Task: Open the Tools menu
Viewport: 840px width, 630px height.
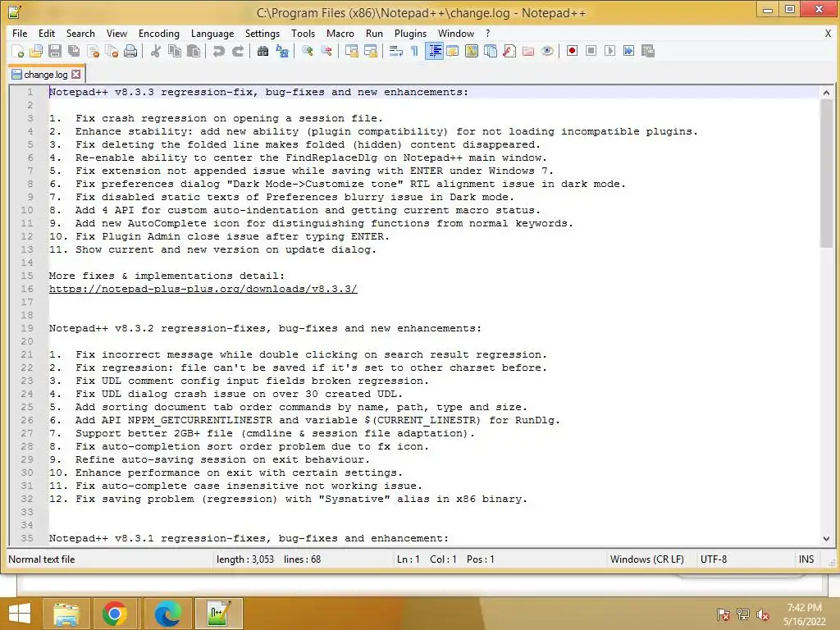Action: coord(303,33)
